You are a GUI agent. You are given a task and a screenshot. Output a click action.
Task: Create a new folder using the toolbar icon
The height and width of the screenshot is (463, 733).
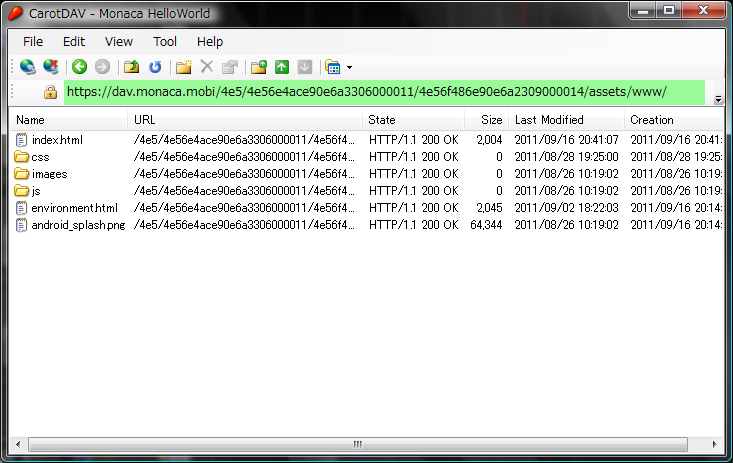click(183, 67)
